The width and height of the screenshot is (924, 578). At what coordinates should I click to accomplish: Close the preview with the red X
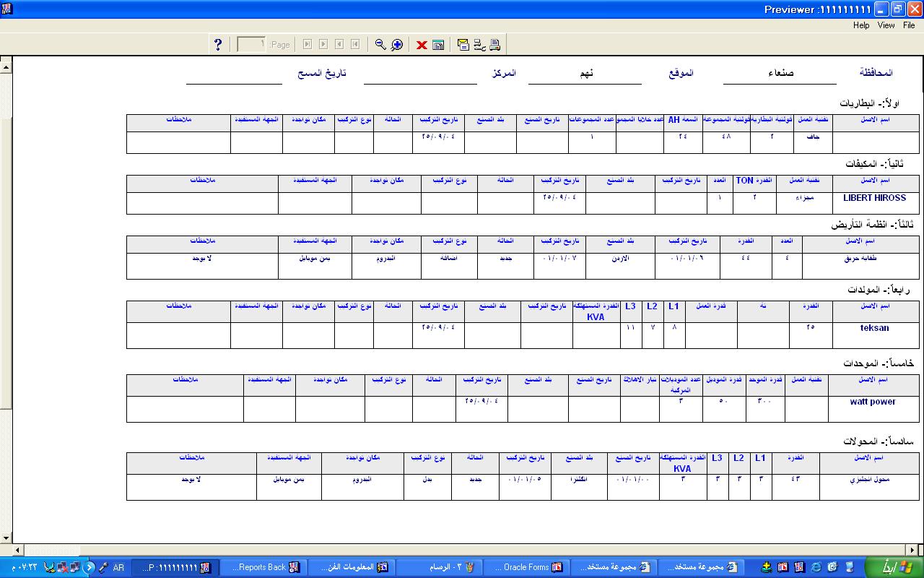[422, 45]
